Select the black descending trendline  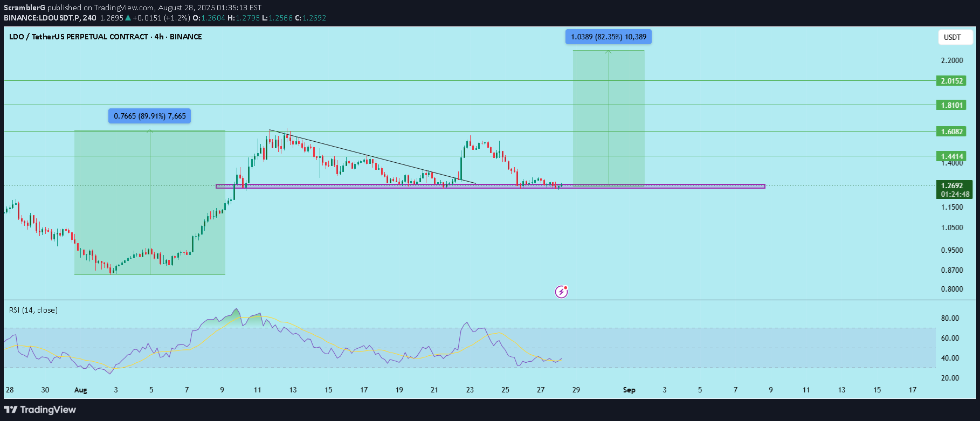(372, 157)
